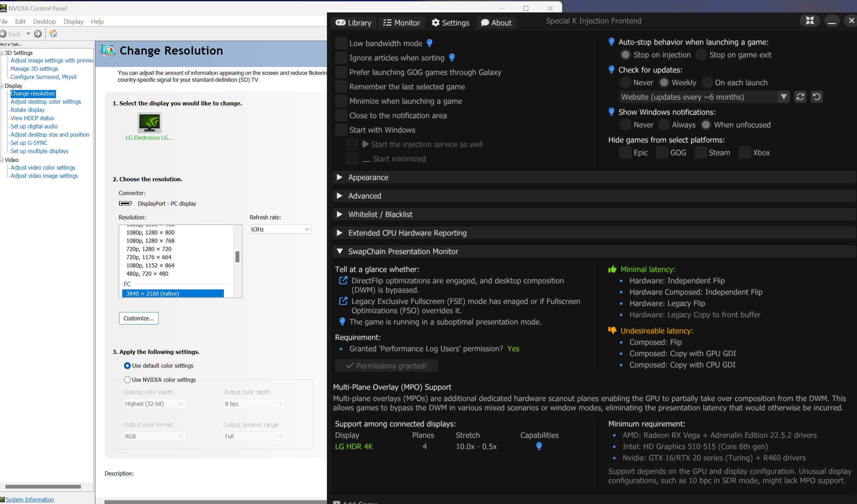Click the suboptimal presentation mode bulb icon
The height and width of the screenshot is (504, 857).
[x=342, y=322]
